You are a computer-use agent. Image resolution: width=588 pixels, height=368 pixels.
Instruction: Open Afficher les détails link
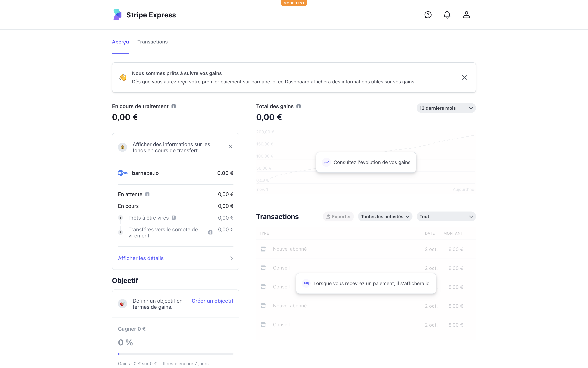tap(141, 258)
